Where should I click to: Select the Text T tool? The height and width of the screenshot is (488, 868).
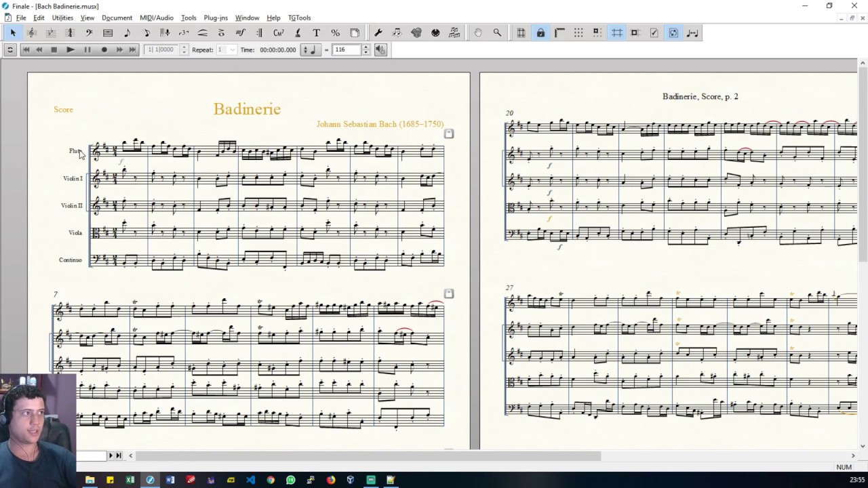(316, 33)
